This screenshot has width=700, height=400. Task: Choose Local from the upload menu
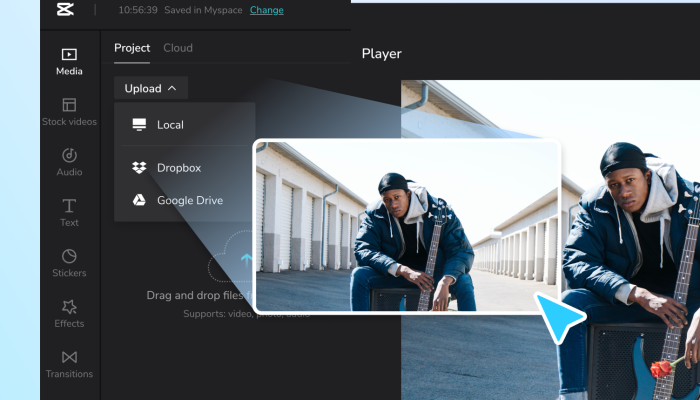click(x=170, y=125)
